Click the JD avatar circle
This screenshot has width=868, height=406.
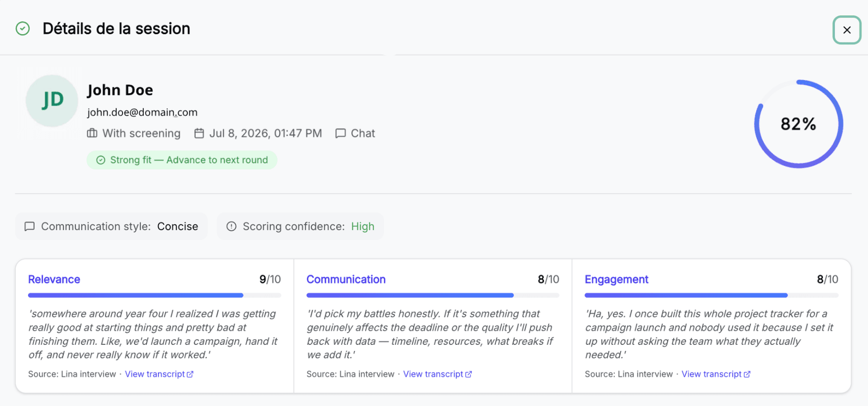click(x=52, y=100)
